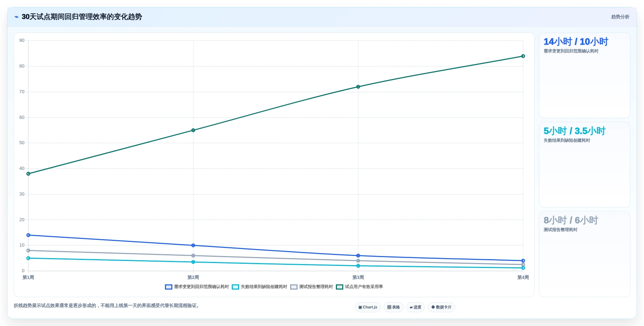Click the adoption-rate data point at 第4周
Image resolution: width=644 pixels, height=326 pixels.
(x=523, y=56)
